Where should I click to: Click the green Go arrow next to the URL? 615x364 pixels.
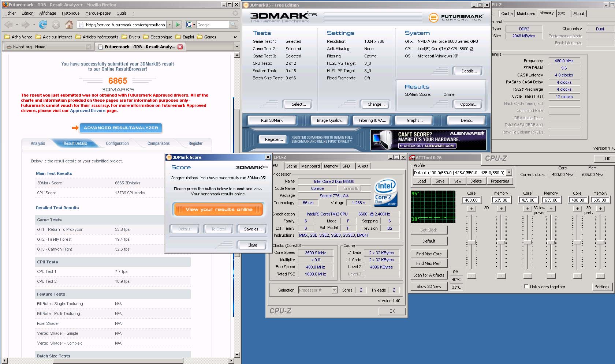click(178, 25)
